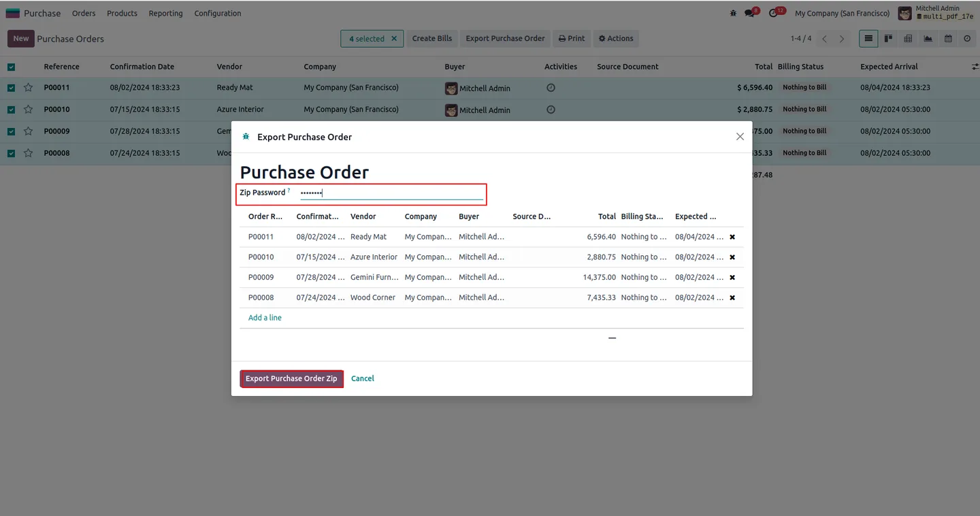Image resolution: width=980 pixels, height=516 pixels.
Task: Click the Purchase app name
Action: click(x=42, y=13)
